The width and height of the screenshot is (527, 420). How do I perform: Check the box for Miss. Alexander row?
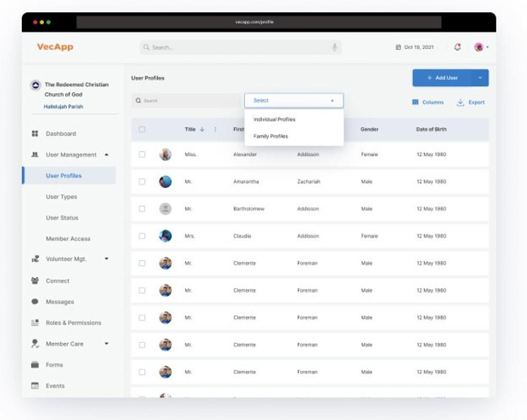pyautogui.click(x=142, y=154)
